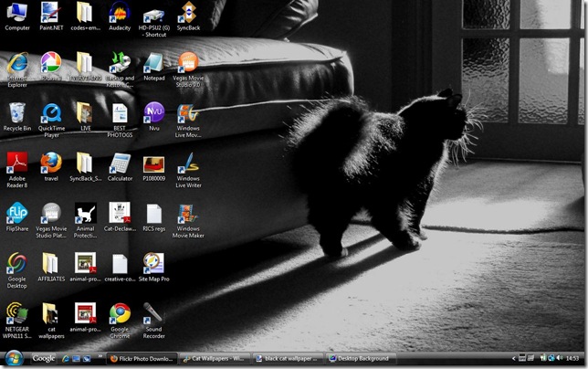Click the system tray clock
The height and width of the screenshot is (369, 588).
(572, 359)
